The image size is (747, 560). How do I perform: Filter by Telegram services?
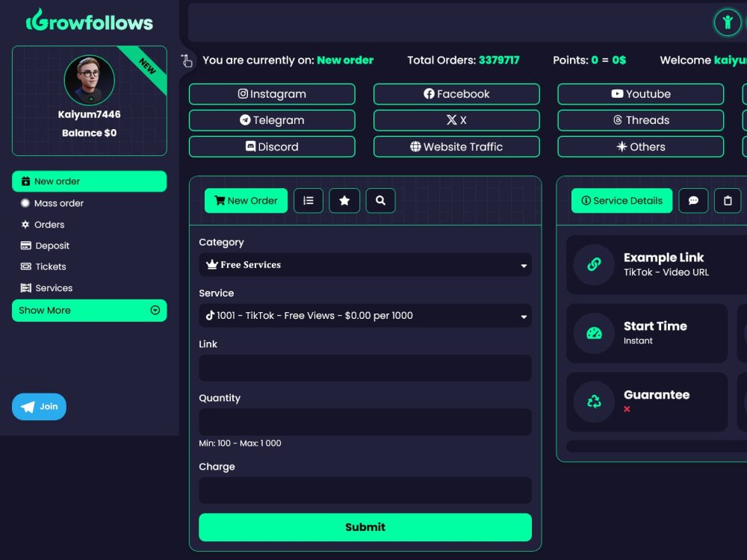click(272, 120)
